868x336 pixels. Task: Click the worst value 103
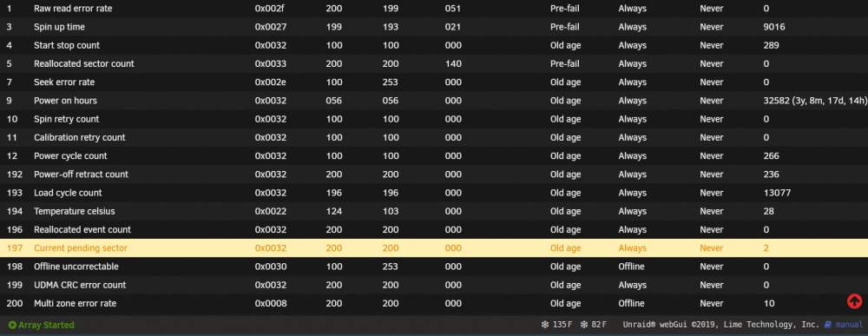391,211
